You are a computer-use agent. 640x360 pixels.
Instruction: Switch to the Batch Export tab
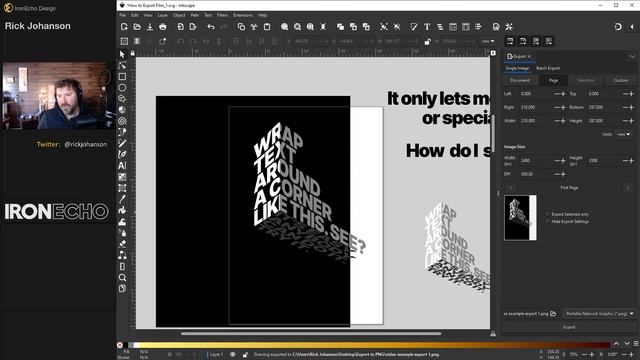pyautogui.click(x=548, y=68)
